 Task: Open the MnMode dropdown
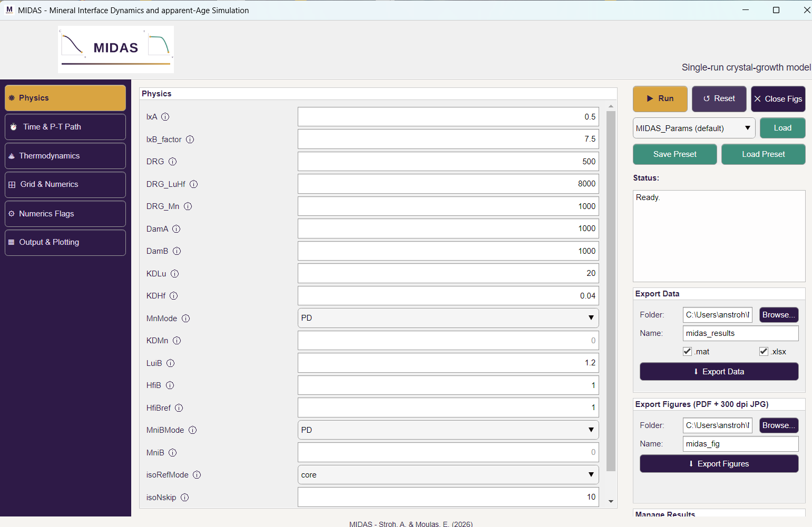coord(448,318)
